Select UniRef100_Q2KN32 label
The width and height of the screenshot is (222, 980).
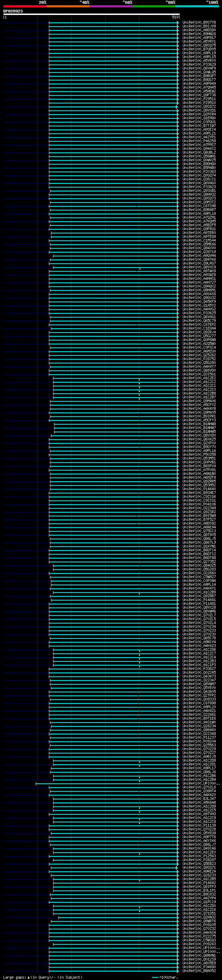coord(199,918)
